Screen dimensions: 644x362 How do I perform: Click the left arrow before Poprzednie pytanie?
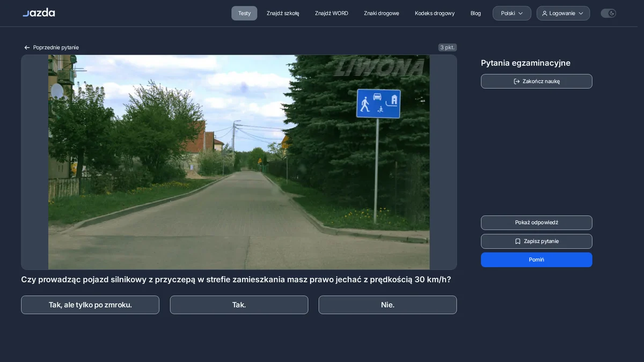pyautogui.click(x=27, y=48)
